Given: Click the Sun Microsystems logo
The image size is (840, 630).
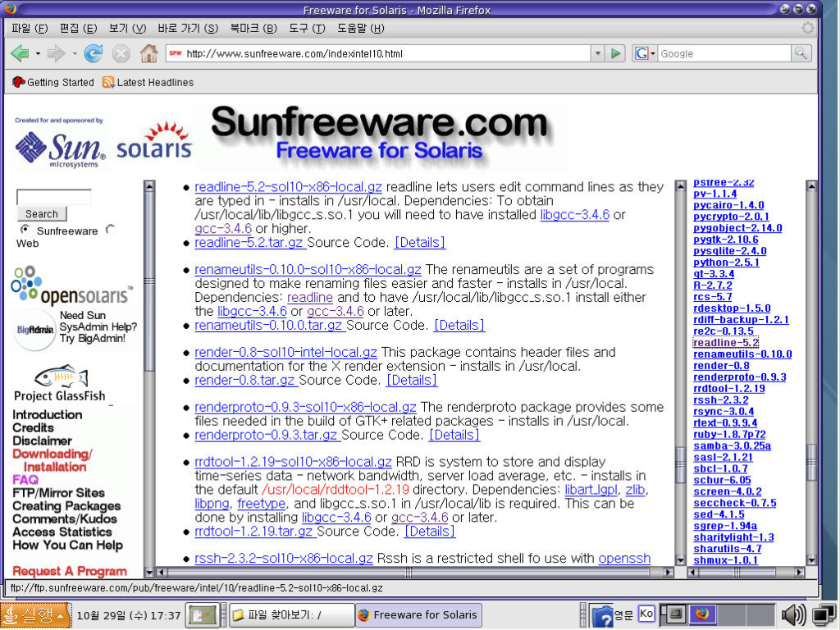Looking at the screenshot, I should point(60,148).
